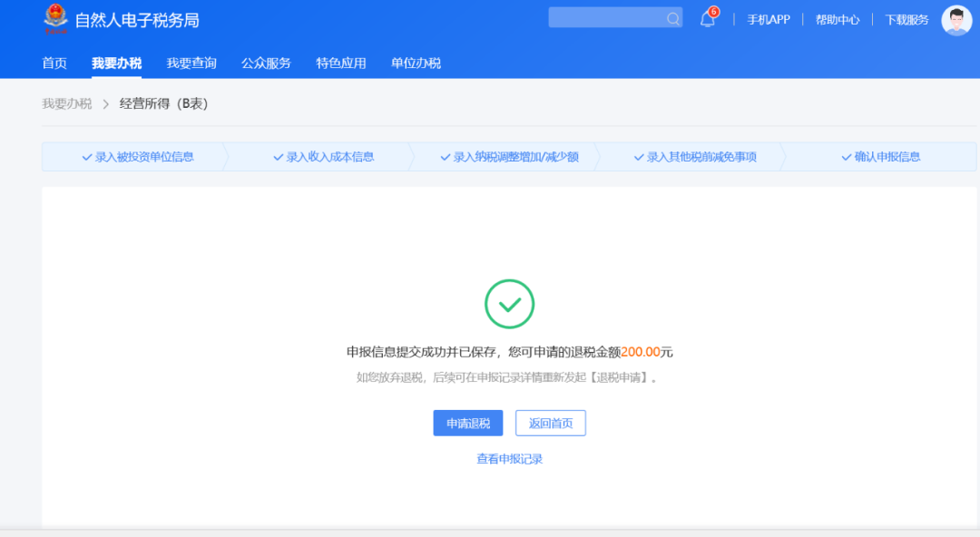Open 下载服务 download services
Image resolution: width=980 pixels, height=537 pixels.
[906, 19]
